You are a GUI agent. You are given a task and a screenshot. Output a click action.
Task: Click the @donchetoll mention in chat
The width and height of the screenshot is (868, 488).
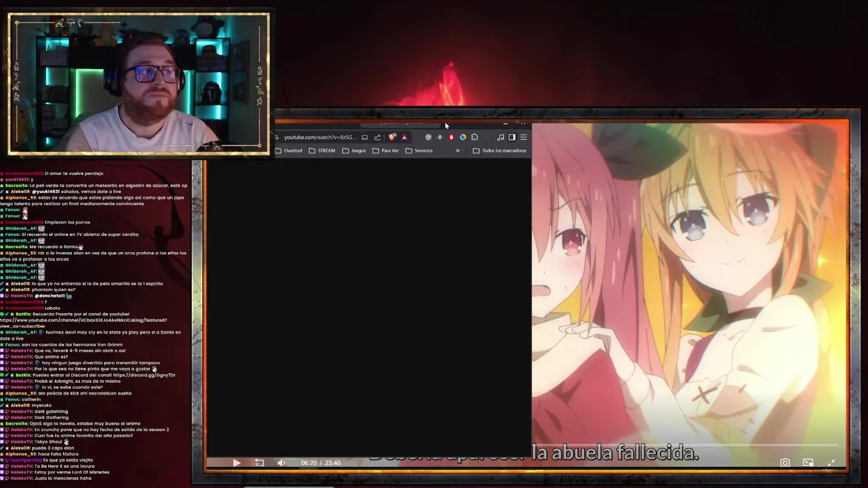[x=50, y=296]
